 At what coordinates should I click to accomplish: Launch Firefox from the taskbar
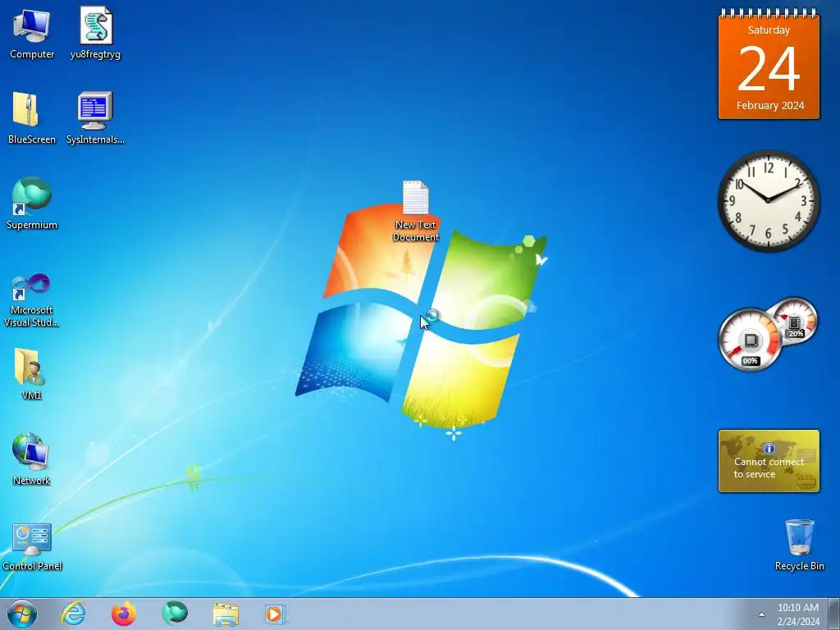coord(124,614)
